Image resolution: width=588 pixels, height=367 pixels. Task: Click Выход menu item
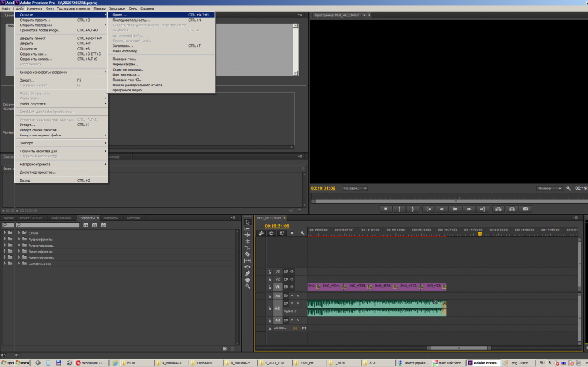tap(61, 180)
